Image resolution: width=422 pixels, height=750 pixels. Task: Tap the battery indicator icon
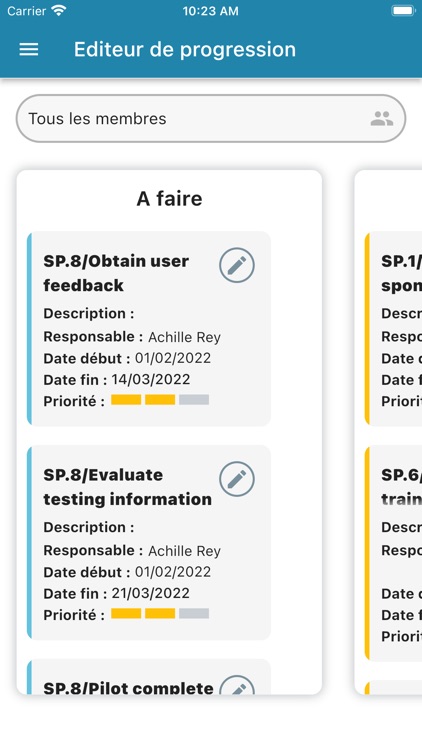(403, 11)
